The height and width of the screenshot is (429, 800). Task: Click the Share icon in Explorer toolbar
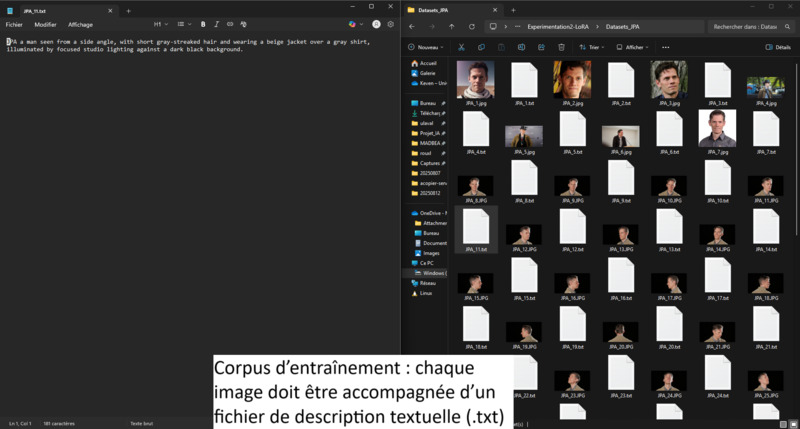(x=539, y=47)
